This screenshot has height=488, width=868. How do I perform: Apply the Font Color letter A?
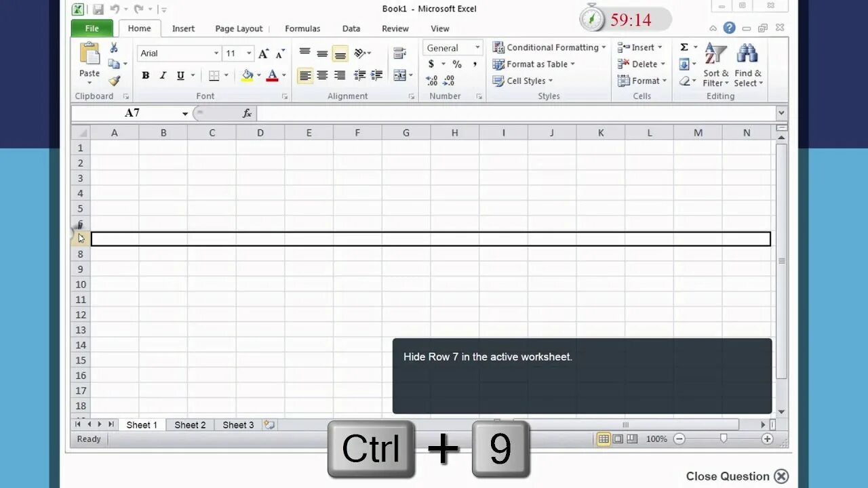[273, 75]
